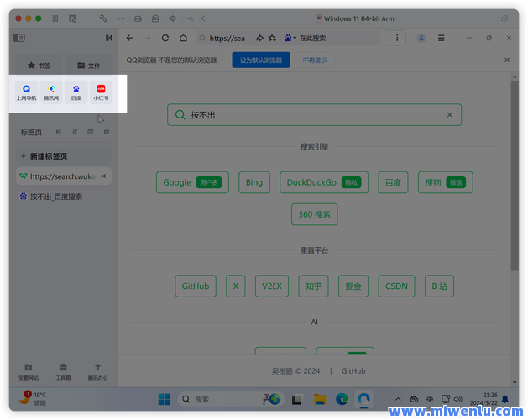Image resolution: width=528 pixels, height=420 pixels.
Task: Bookmark the page with the star icon
Action: 272,38
